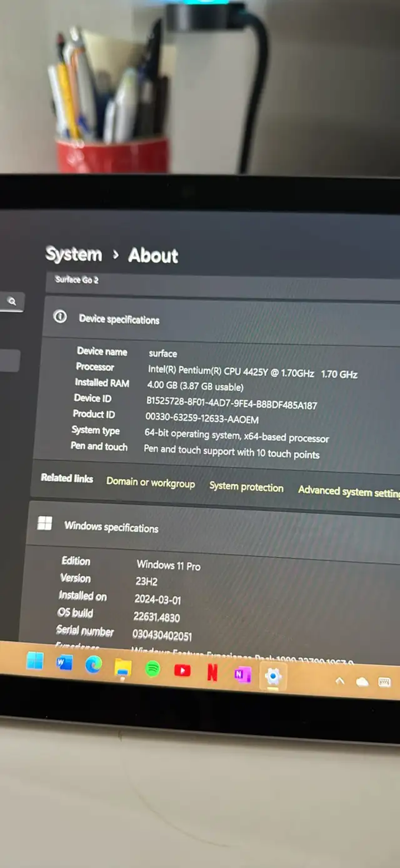
Task: Open the Windows Start menu
Action: click(35, 660)
